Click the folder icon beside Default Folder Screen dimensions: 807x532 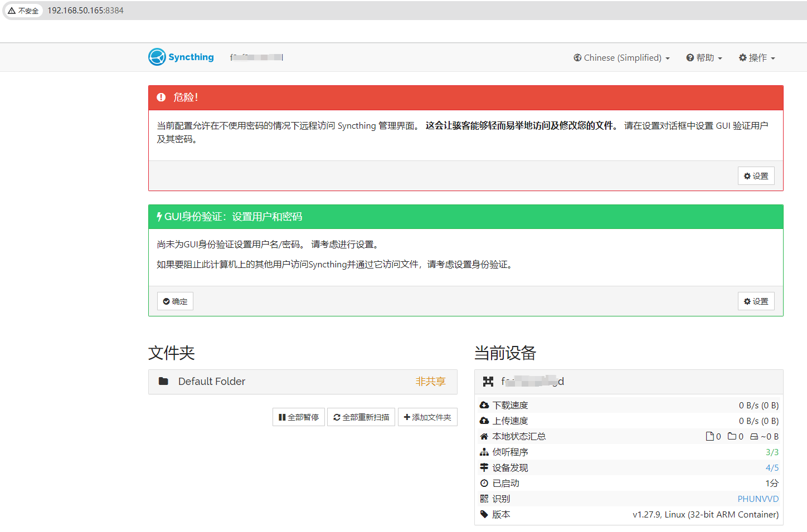(x=163, y=382)
